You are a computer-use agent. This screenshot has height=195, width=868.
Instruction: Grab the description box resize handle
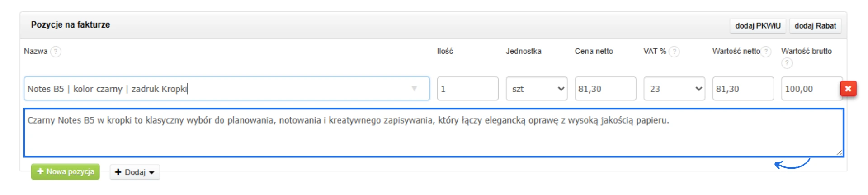tap(839, 153)
